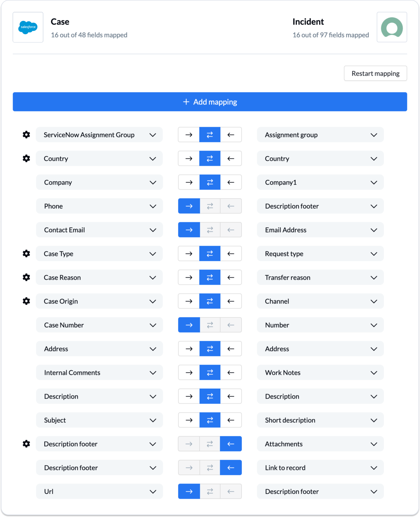420x517 pixels.
Task: Open settings gear for ServiceNow Assignment Group mapping
Action: [27, 135]
